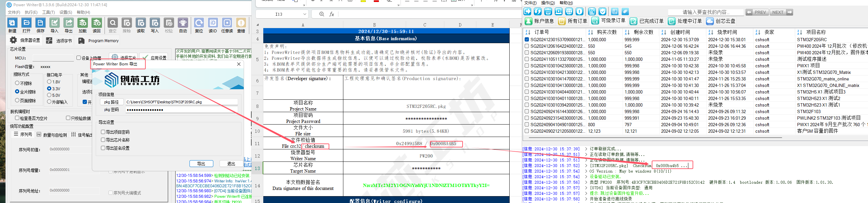Click the download-to-device icon in order window
This screenshot has height=203, width=868.
(559, 12)
